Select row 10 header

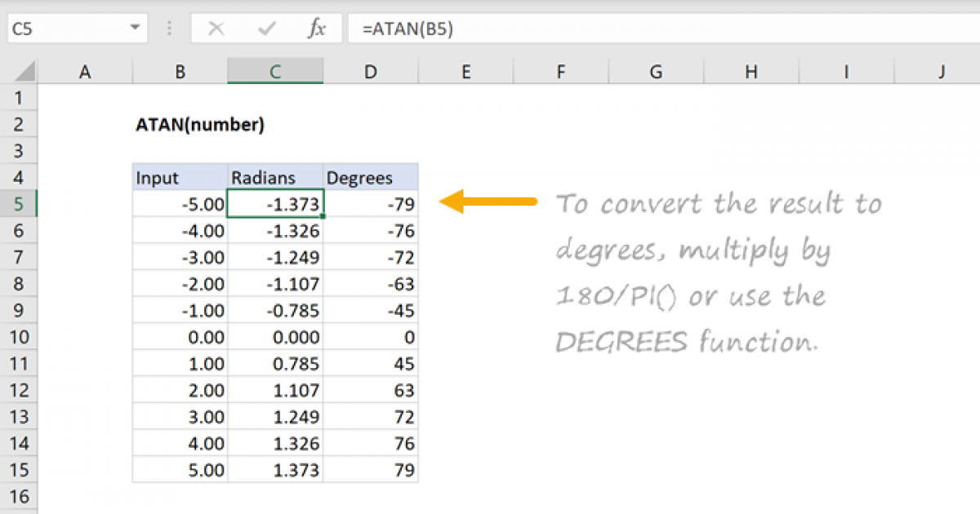19,337
